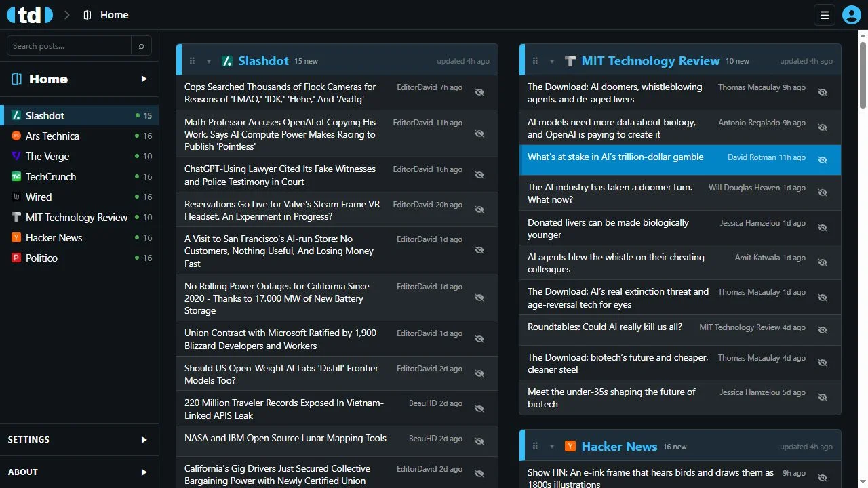Click the search magnifier button

[x=141, y=46]
